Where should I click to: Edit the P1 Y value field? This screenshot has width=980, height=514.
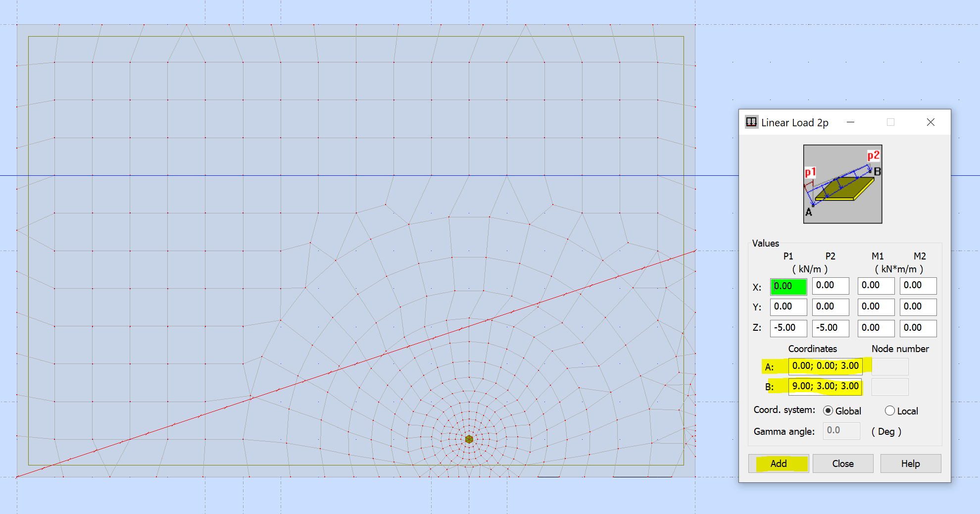click(x=788, y=307)
